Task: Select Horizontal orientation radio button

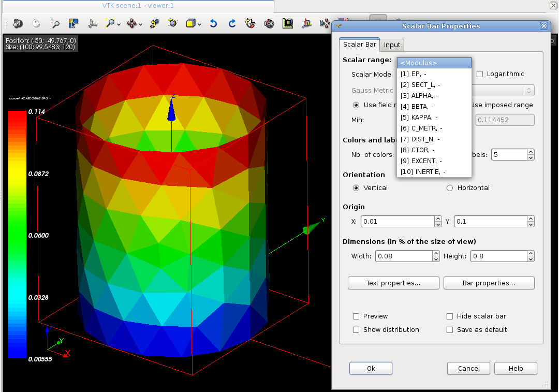Action: (x=450, y=188)
